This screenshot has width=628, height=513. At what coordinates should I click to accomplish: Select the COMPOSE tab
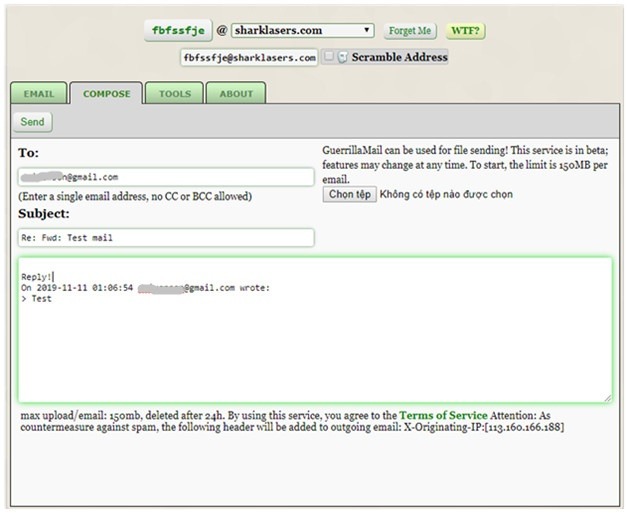point(107,94)
